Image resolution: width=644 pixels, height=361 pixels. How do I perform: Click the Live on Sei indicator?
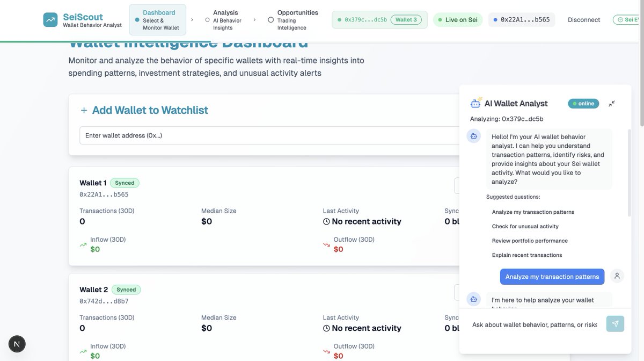[458, 20]
